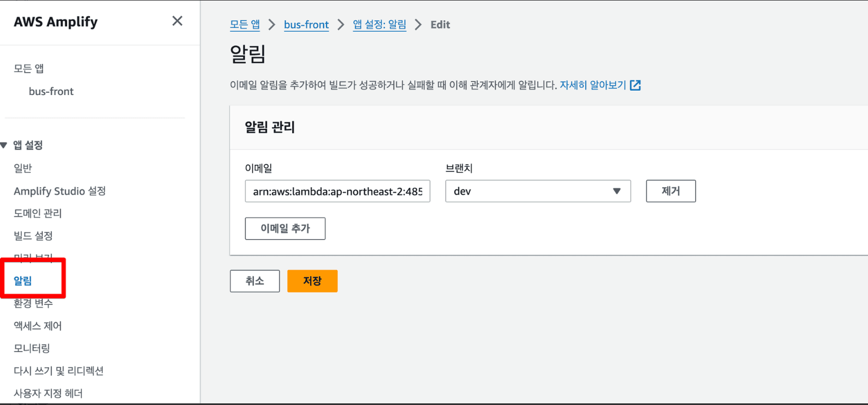Viewport: 868px width, 405px height.
Task: Focus the 이메일 input field
Action: (337, 191)
